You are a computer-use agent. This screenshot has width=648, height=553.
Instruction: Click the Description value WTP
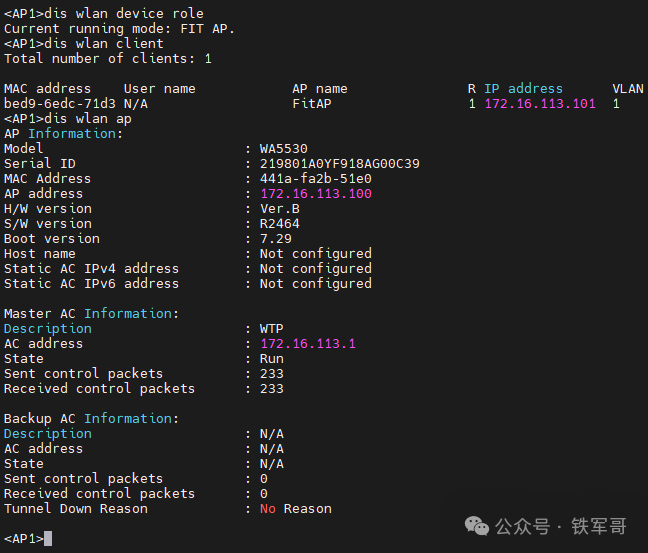coord(271,329)
